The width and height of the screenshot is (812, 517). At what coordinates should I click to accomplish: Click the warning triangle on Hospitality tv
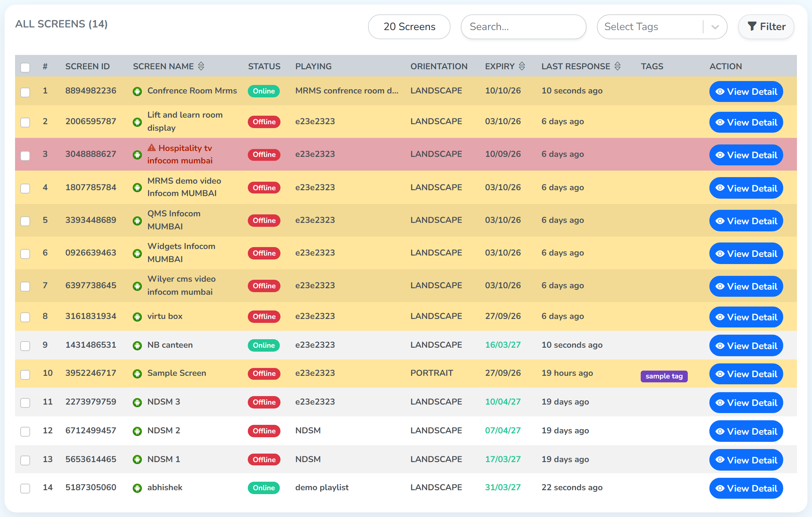pyautogui.click(x=152, y=148)
